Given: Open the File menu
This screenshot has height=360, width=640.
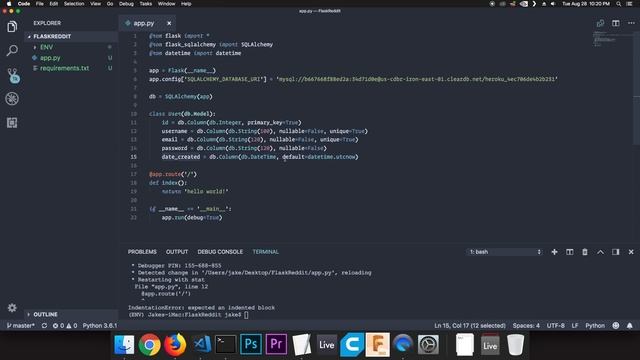Looking at the screenshot, I should (40, 4).
